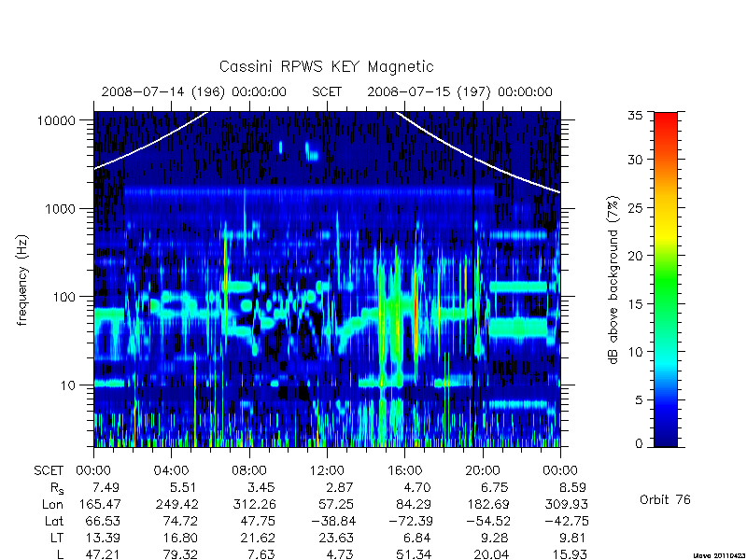Viewport: 747px width, 560px height.
Task: Click the Lon value '84.29'
Action: coord(414,504)
